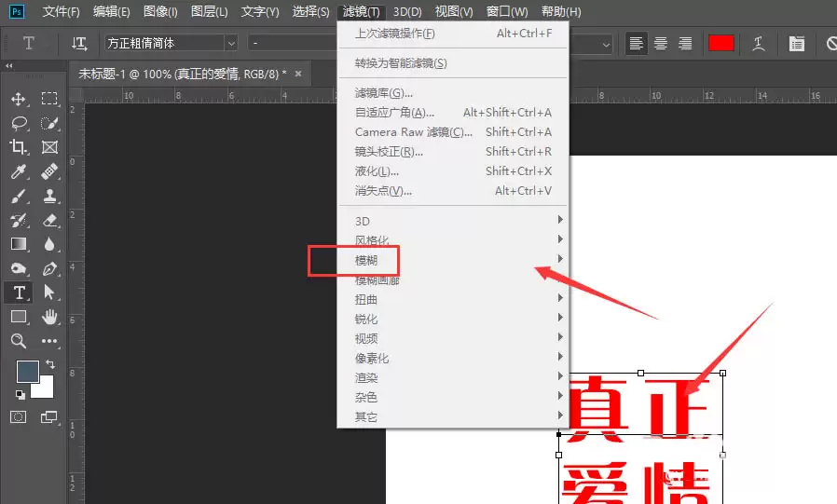
Task: Right align text
Action: (685, 43)
